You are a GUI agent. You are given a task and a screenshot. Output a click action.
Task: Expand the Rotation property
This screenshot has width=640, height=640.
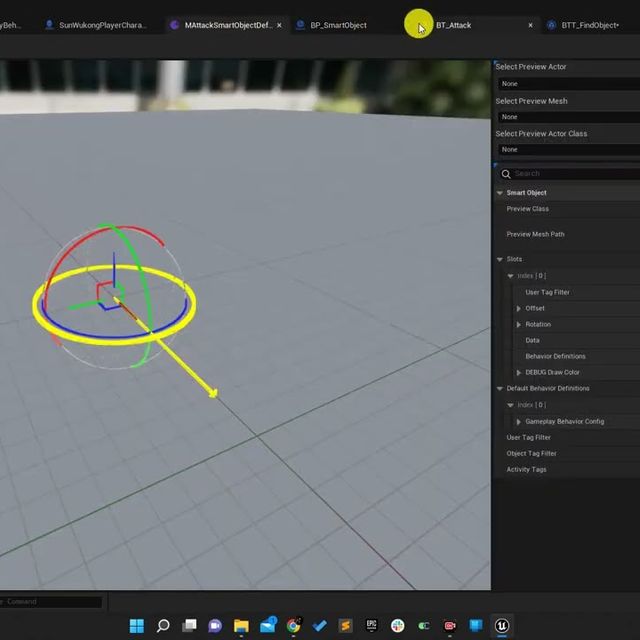point(518,324)
